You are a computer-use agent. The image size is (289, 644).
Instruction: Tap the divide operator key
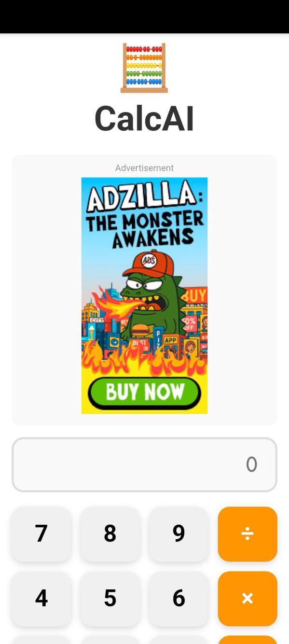pyautogui.click(x=248, y=534)
